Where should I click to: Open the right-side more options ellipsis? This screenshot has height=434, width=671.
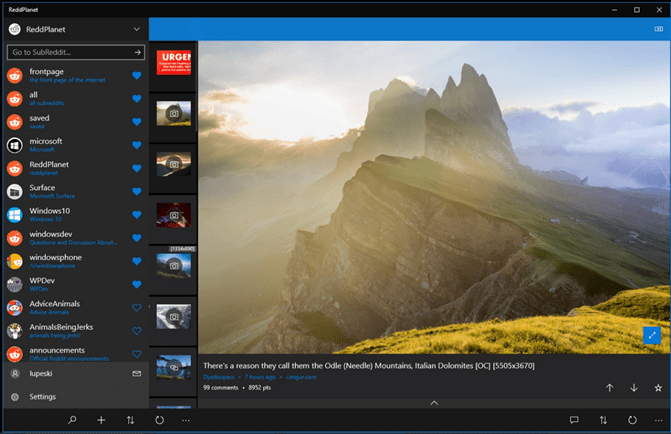[x=659, y=420]
